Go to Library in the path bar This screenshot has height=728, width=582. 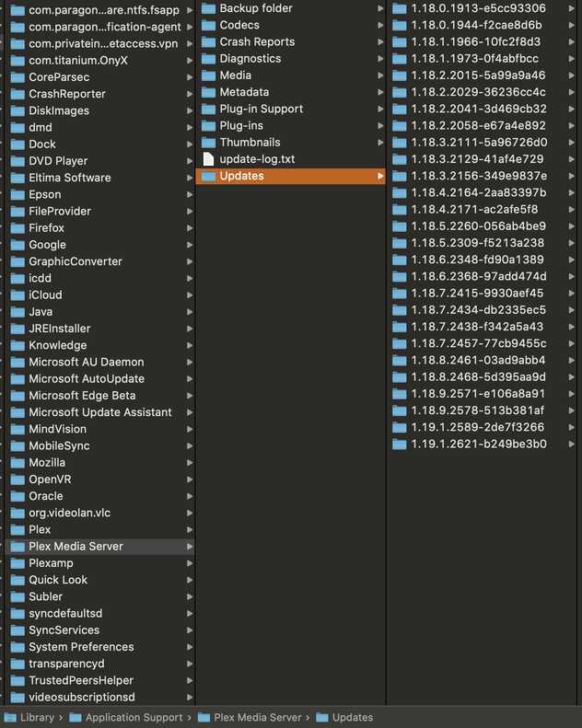point(37,717)
